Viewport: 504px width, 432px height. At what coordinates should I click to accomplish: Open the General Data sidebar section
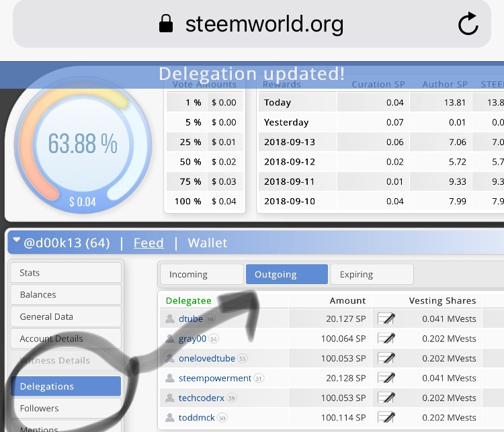[66, 316]
